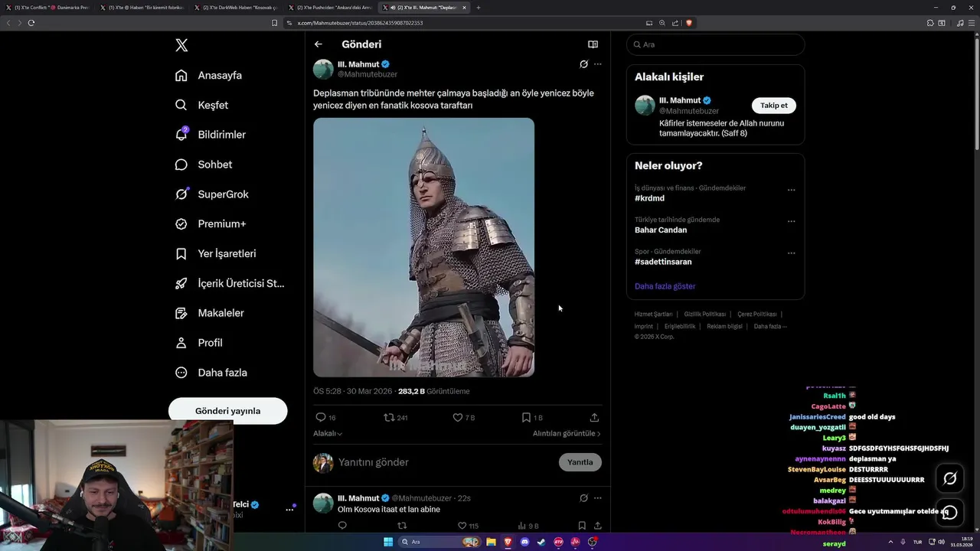This screenshot has height=551, width=980.
Task: Click Takip et for III. Mahmut
Action: tap(774, 106)
